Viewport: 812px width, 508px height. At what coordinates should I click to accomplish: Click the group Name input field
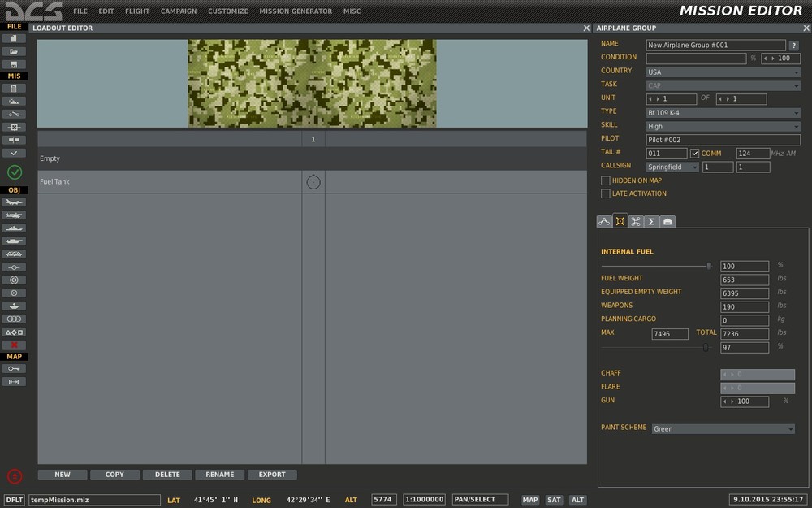coord(715,45)
